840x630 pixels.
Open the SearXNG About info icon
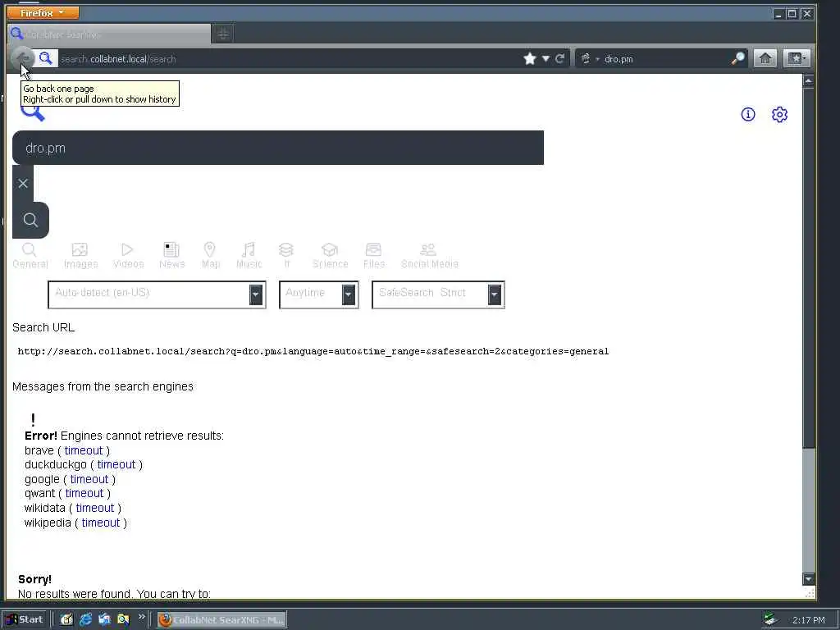click(748, 114)
